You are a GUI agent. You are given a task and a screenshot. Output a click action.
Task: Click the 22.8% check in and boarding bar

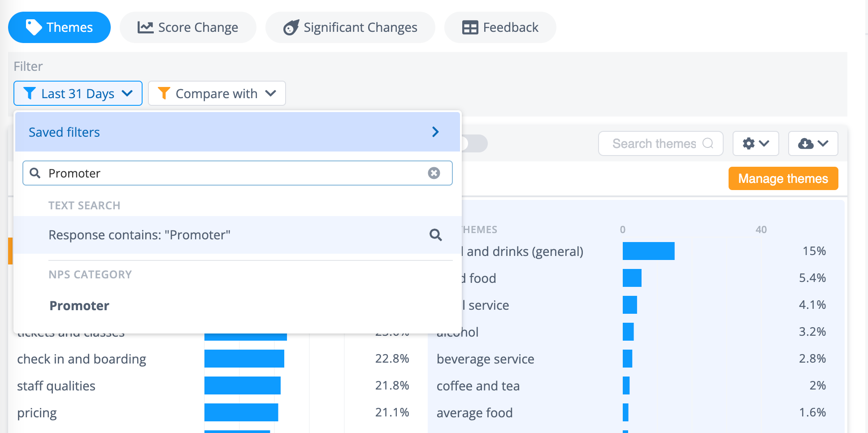pyautogui.click(x=244, y=359)
